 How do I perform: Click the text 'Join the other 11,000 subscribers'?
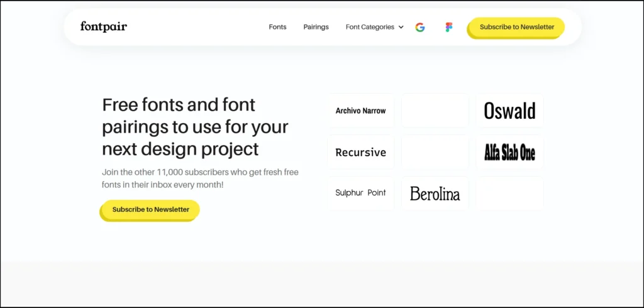pos(200,179)
